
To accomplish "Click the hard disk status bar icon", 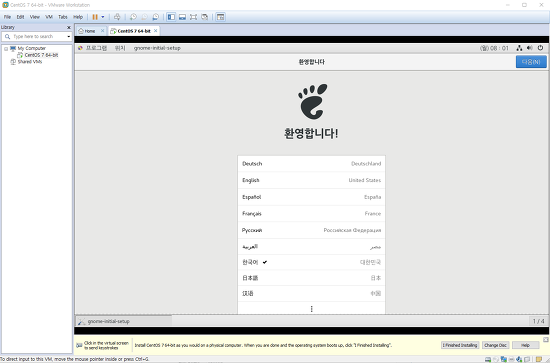I will point(488,359).
